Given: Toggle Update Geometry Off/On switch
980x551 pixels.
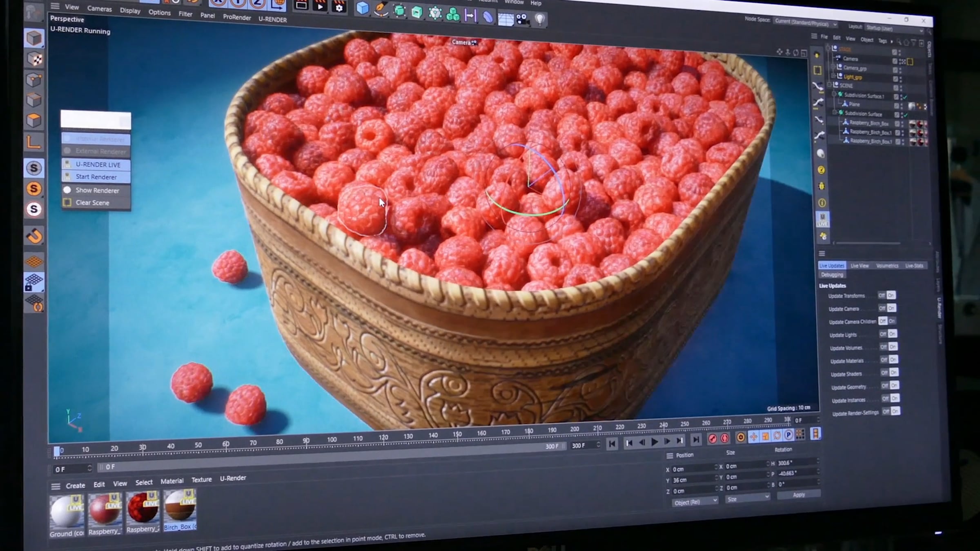Looking at the screenshot, I should click(x=889, y=385).
